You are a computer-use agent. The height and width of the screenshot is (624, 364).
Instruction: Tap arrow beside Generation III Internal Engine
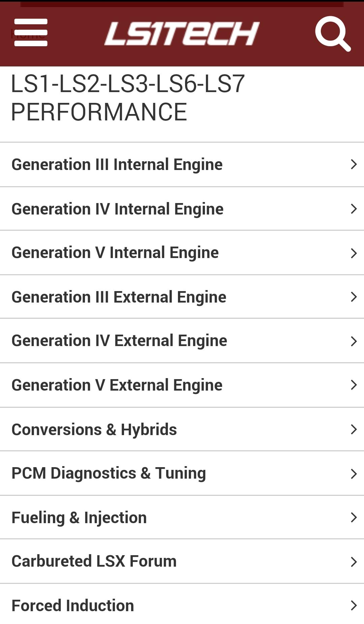click(x=354, y=165)
